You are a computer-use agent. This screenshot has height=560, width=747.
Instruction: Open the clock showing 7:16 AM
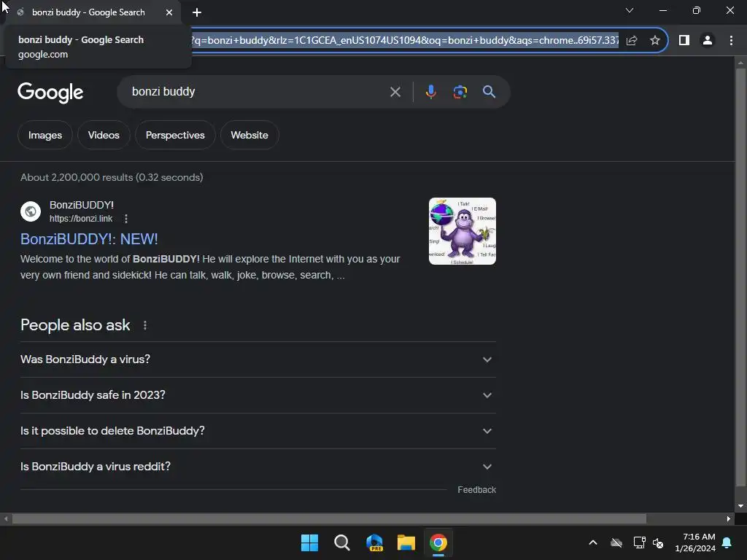click(x=695, y=542)
